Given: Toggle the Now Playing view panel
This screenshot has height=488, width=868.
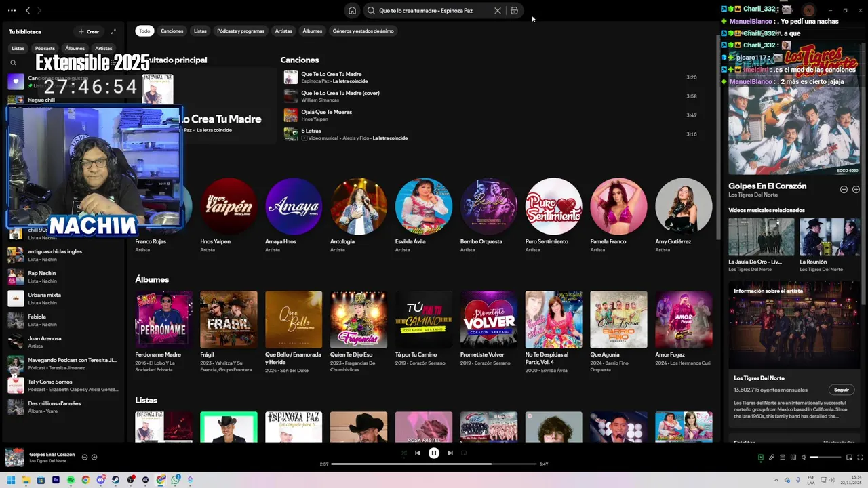Looking at the screenshot, I should coord(761,457).
